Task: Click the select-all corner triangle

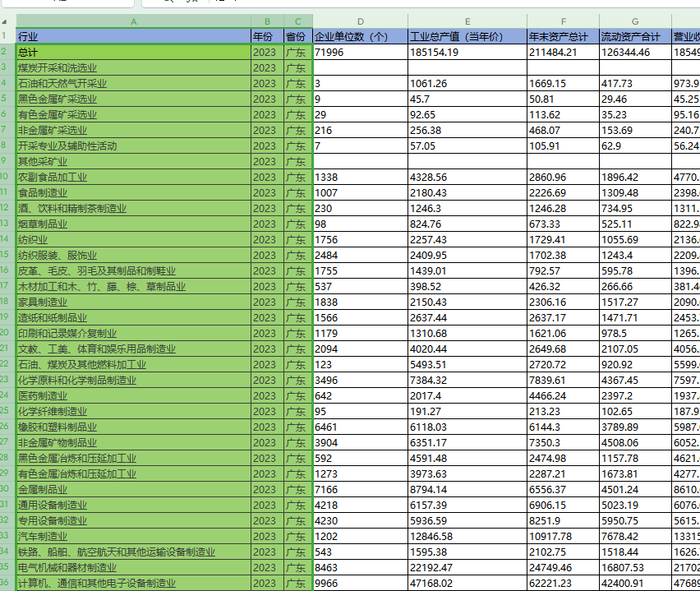Action: click(4, 21)
